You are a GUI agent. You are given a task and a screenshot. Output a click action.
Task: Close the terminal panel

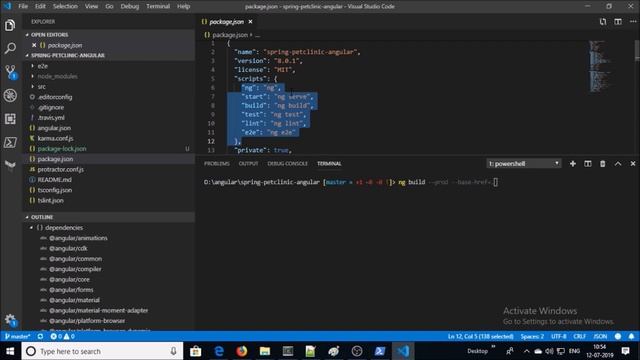click(633, 164)
